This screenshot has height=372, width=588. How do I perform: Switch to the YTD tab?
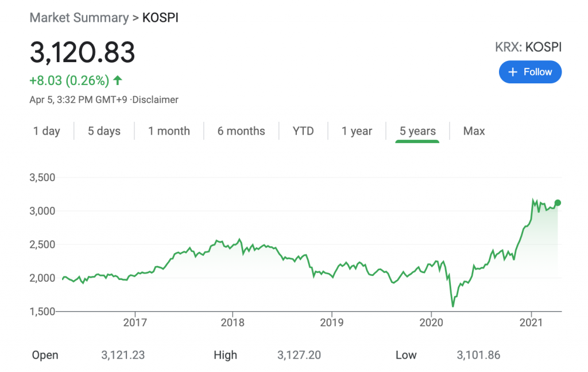303,131
